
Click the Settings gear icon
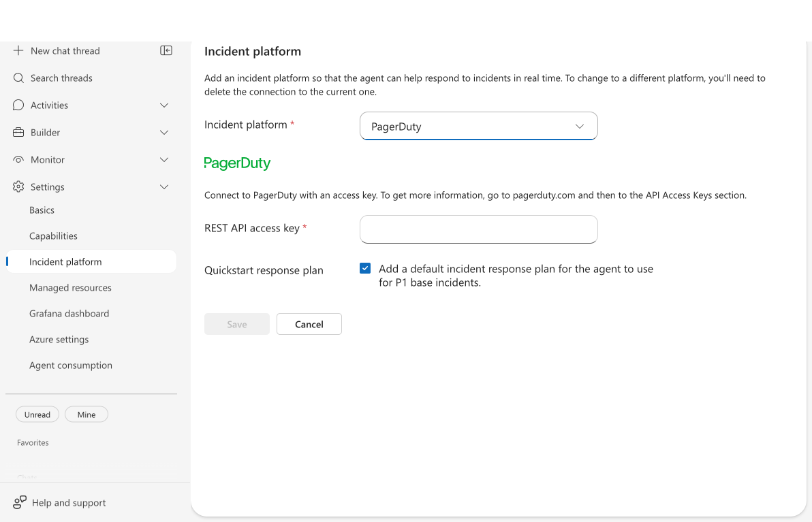tap(18, 186)
